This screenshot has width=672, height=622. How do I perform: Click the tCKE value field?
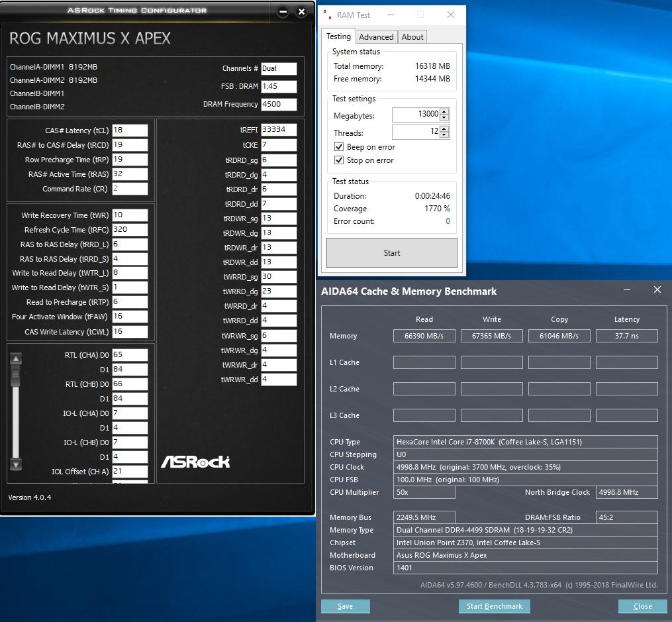(279, 145)
